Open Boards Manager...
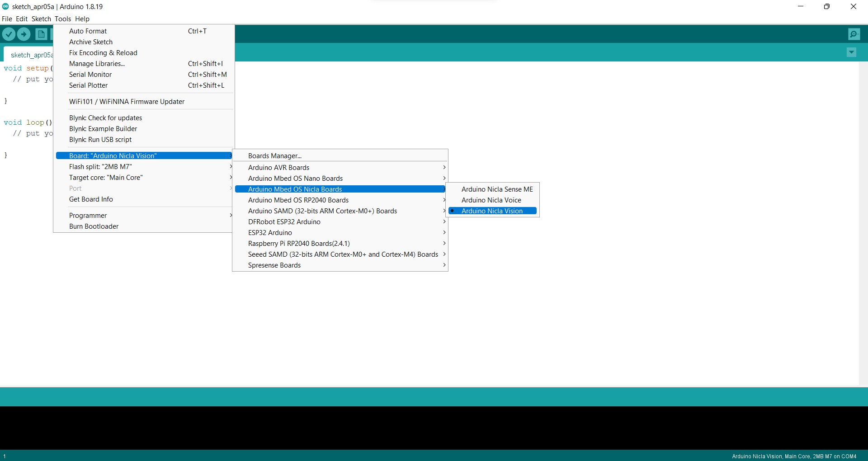This screenshot has width=868, height=461. click(x=340, y=156)
